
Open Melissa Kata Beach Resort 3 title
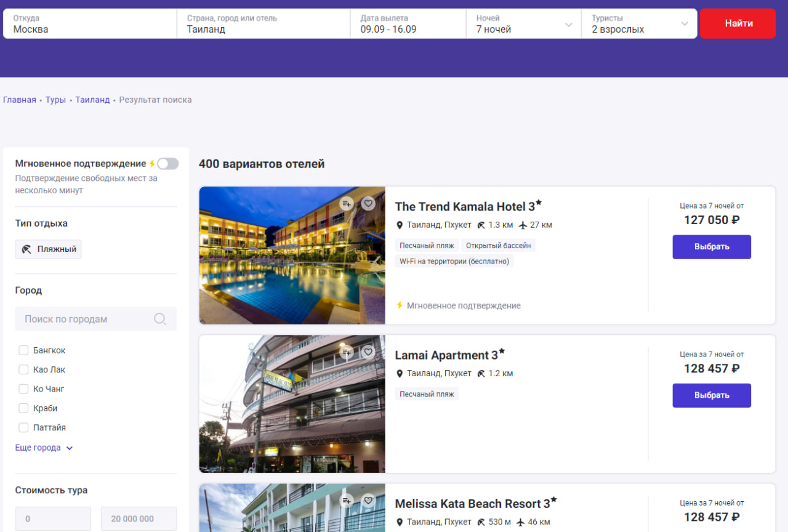[x=476, y=504]
